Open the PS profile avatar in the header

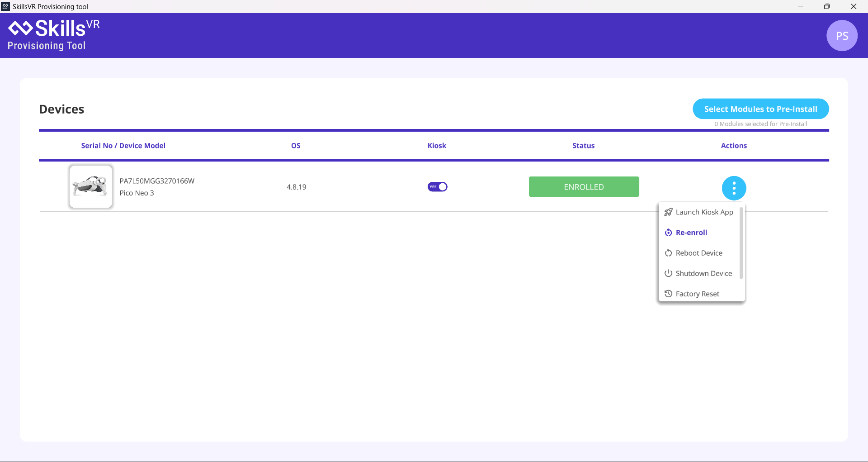pyautogui.click(x=842, y=35)
